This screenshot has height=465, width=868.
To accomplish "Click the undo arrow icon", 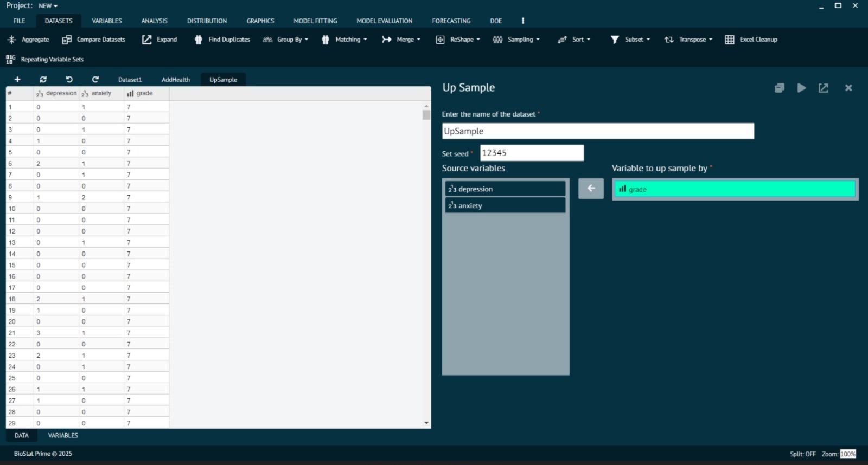I will click(x=69, y=80).
